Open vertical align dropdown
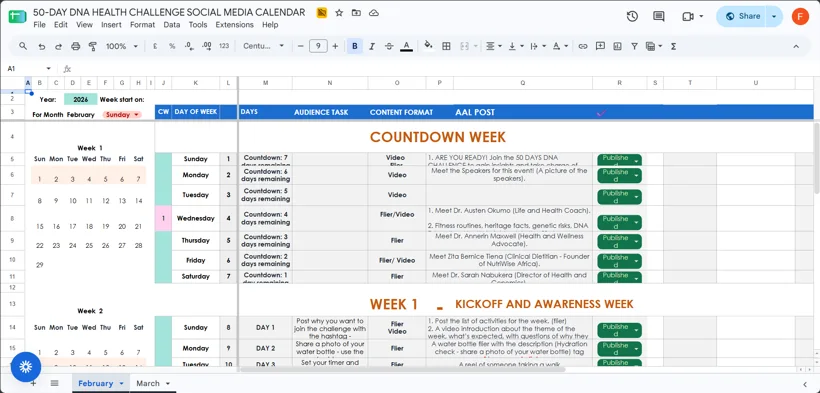Screen dimensions: 820x393 pos(516,46)
